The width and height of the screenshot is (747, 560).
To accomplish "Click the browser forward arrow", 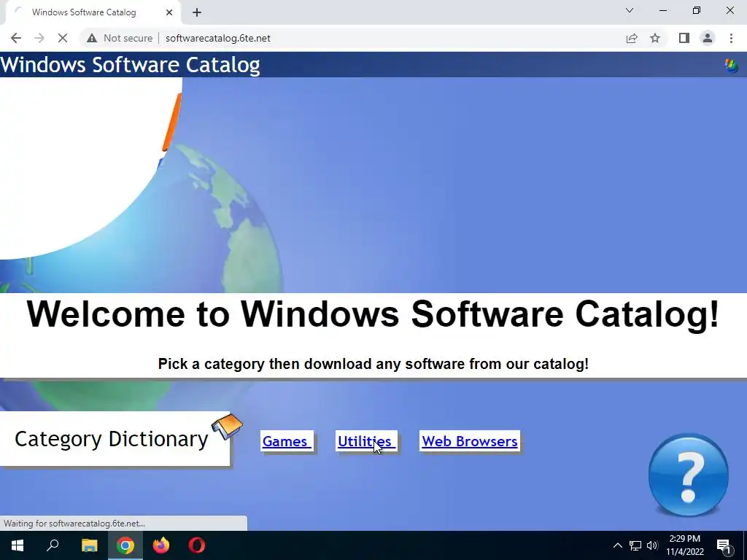I will [x=39, y=38].
